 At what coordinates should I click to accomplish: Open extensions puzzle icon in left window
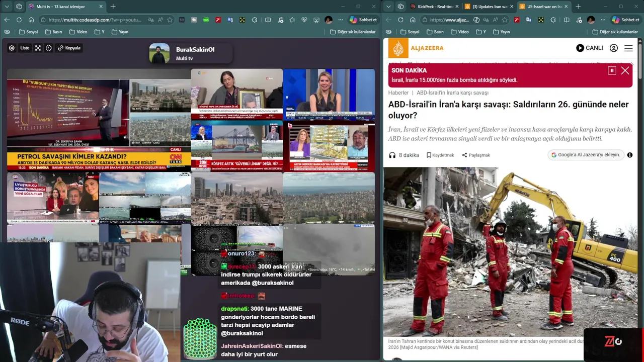pos(255,20)
